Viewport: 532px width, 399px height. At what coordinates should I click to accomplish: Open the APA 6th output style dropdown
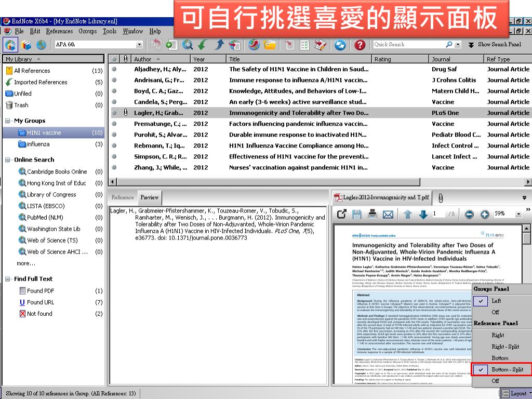pos(139,45)
